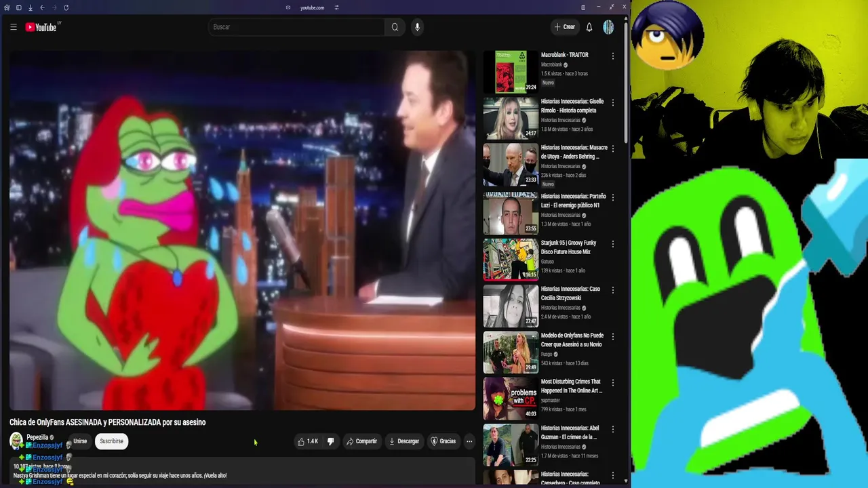
Task: Open the account avatar menu
Action: pyautogui.click(x=608, y=27)
